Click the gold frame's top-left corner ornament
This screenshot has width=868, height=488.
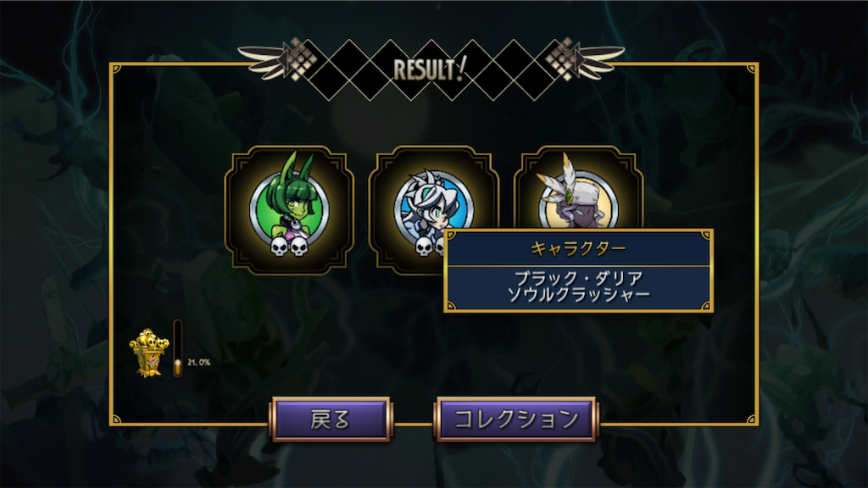[115, 69]
